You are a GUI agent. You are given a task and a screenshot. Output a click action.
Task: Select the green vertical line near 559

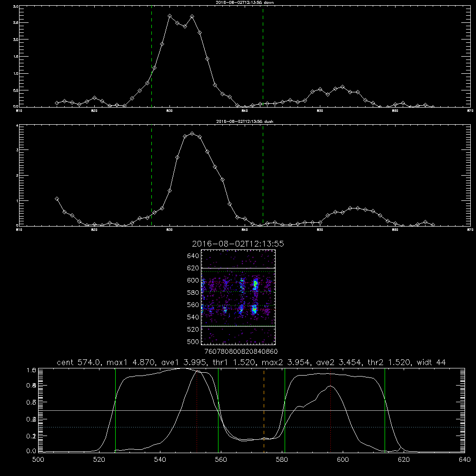218,410
